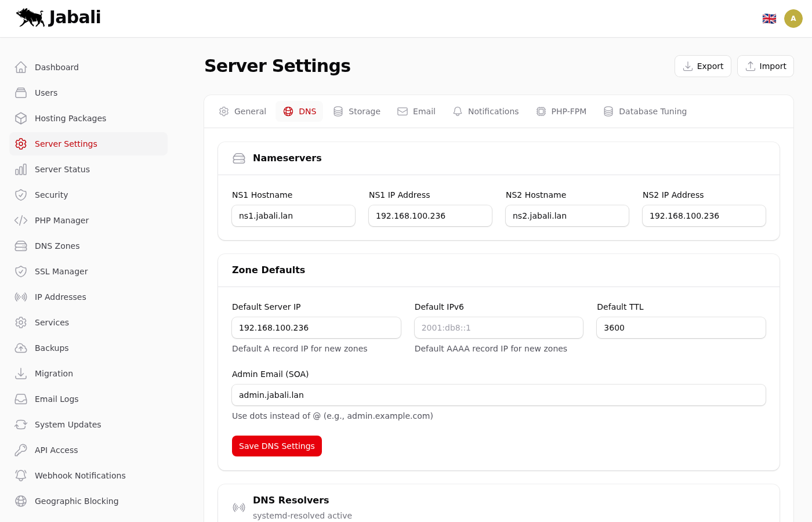Open the user avatar account menu

pyautogui.click(x=793, y=19)
